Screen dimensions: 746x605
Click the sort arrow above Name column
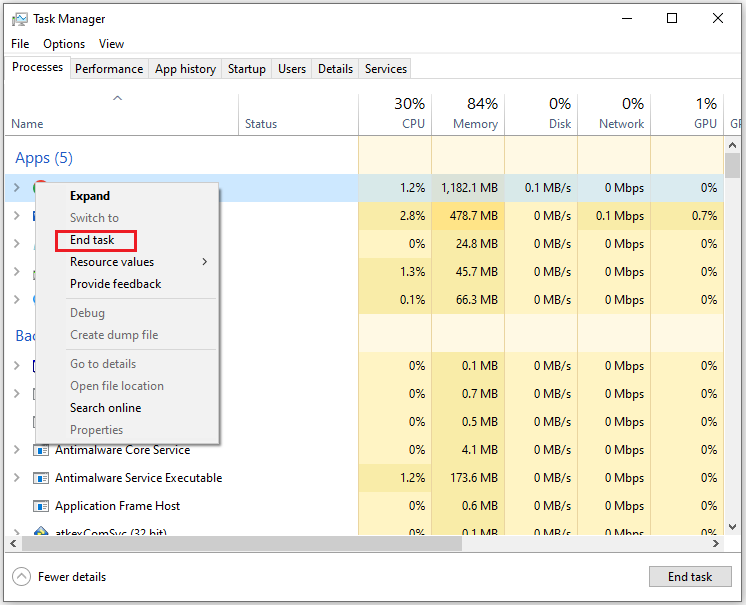118,98
